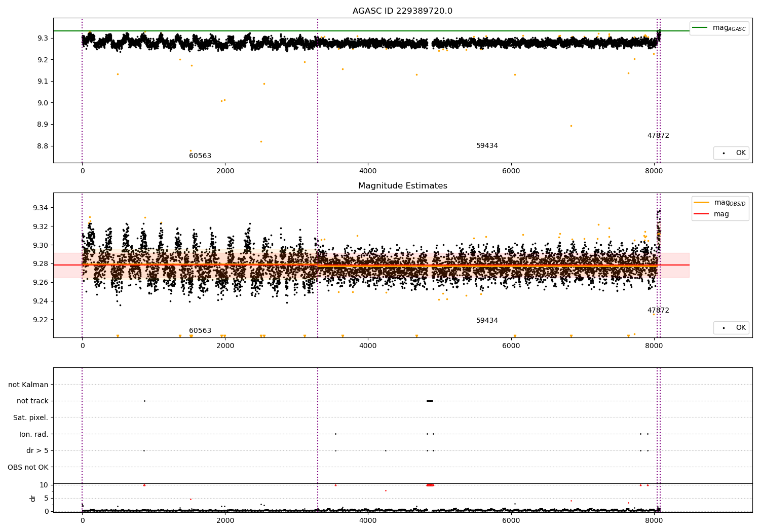This screenshot has height=532, width=760.
Task: Click the '9.30' y-axis tick label
Action: click(41, 245)
